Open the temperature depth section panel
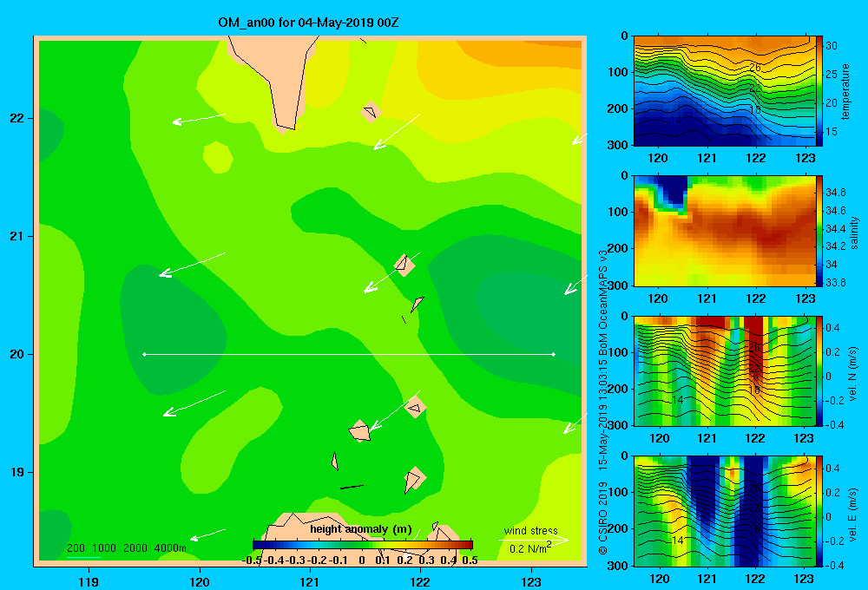The image size is (868, 590). (x=725, y=91)
